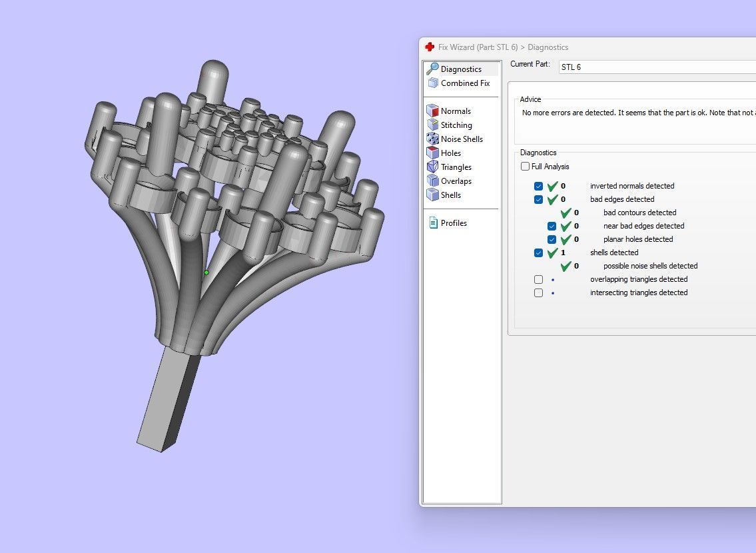Image resolution: width=756 pixels, height=553 pixels.
Task: Enable the Full Analysis checkbox
Action: click(525, 167)
